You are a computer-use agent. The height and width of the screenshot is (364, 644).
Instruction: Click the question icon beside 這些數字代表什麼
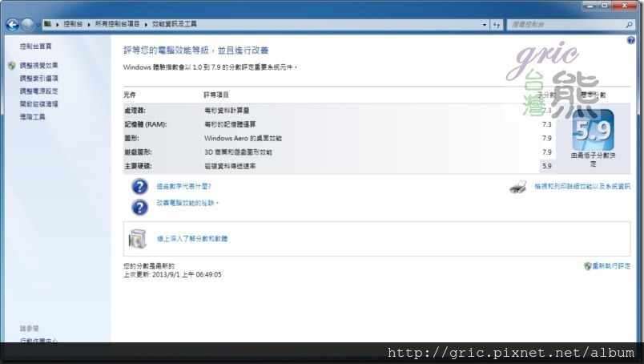tap(139, 187)
